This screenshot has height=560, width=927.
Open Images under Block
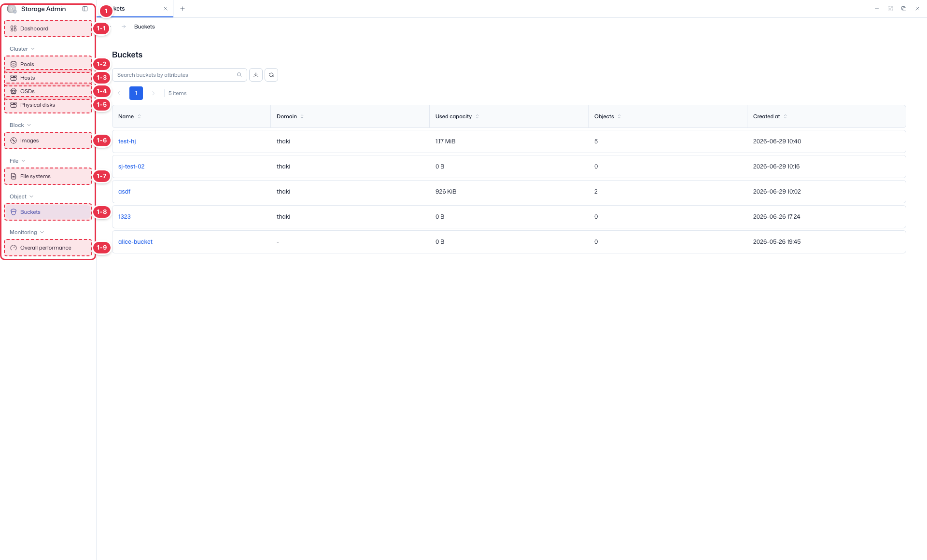point(48,140)
